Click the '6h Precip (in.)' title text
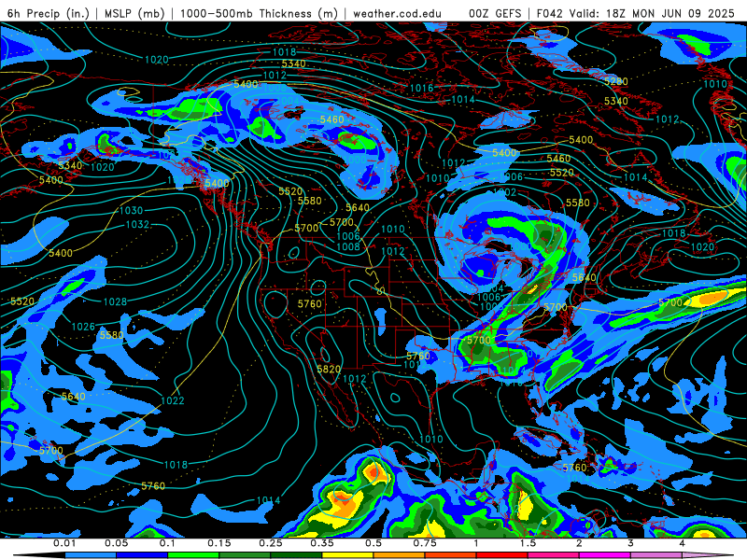Screen dimensions: 747x560 pyautogui.click(x=49, y=13)
